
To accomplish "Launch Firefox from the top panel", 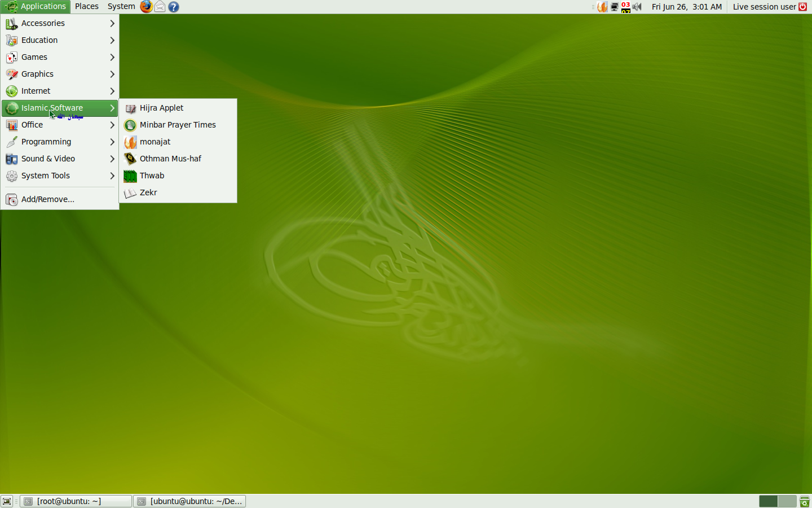I will (x=146, y=7).
